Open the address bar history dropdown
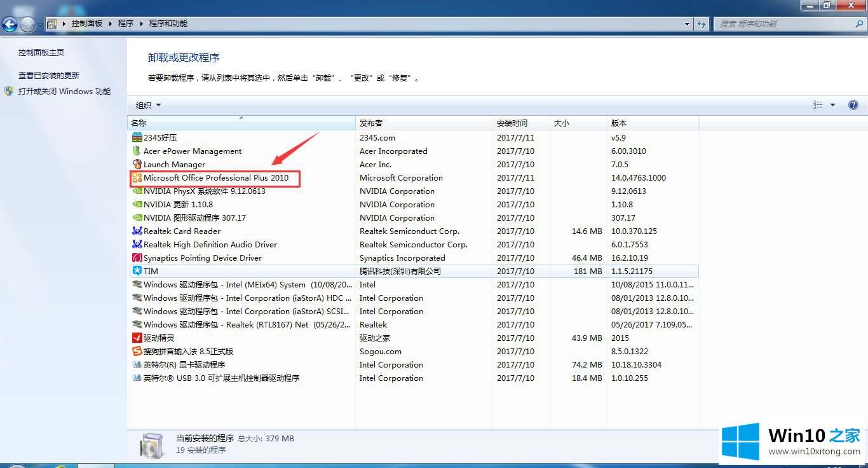The height and width of the screenshot is (468, 868). [688, 24]
